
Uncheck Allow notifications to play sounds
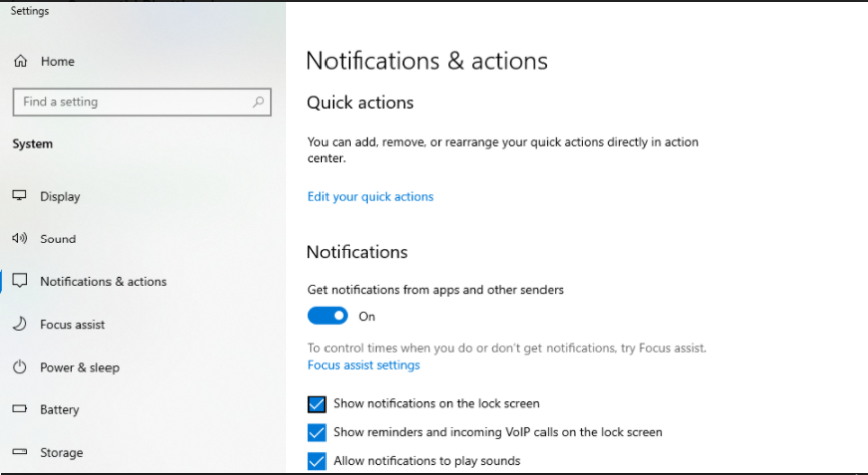(x=317, y=461)
